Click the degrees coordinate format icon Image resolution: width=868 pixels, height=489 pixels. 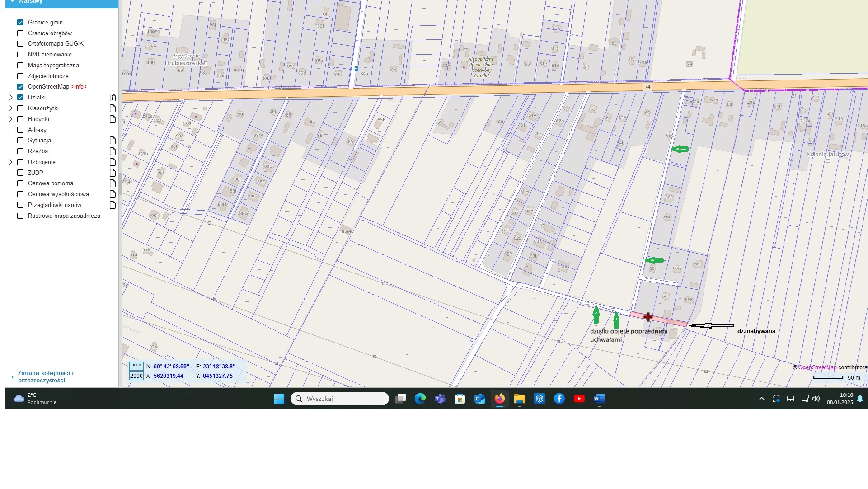click(136, 366)
